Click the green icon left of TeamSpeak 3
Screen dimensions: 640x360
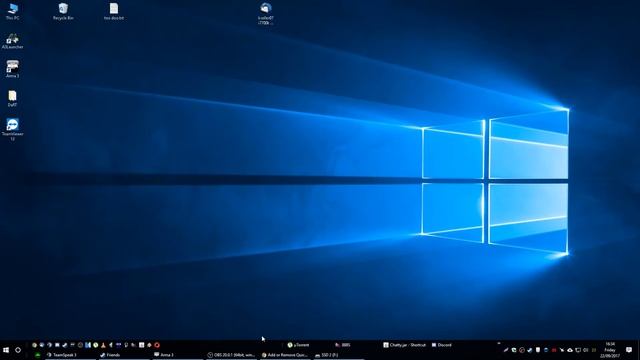pyautogui.click(x=38, y=355)
